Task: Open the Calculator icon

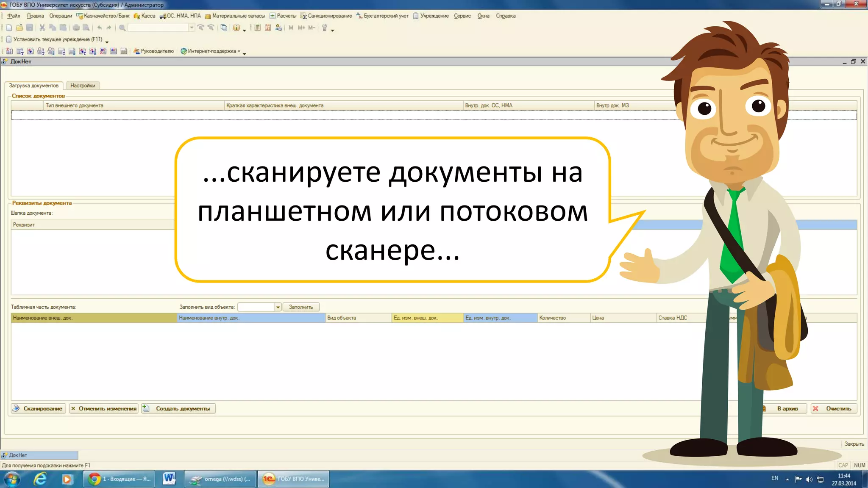Action: (257, 28)
